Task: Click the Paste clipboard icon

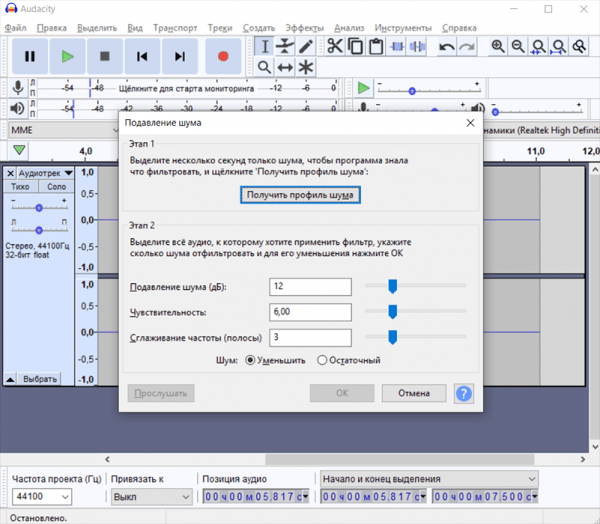Action: [x=376, y=46]
